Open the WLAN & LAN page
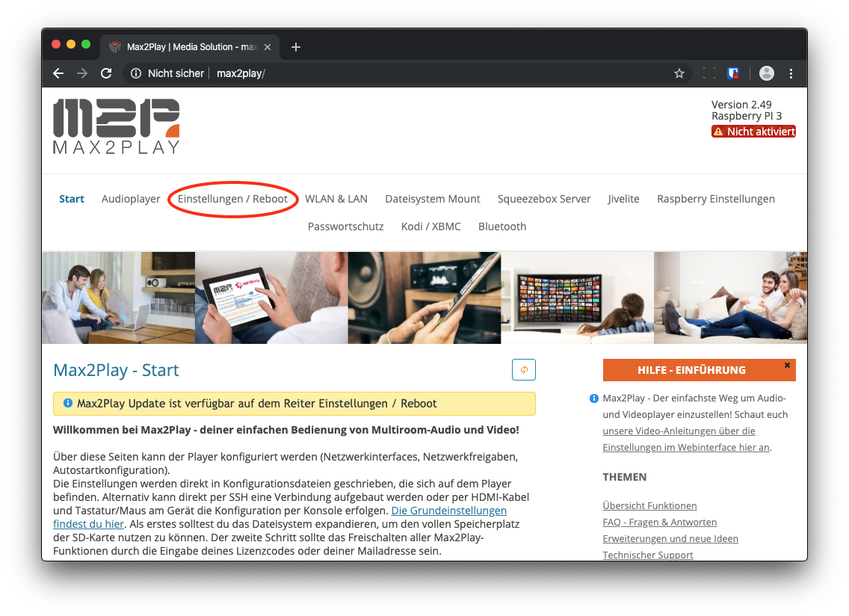 [x=336, y=199]
